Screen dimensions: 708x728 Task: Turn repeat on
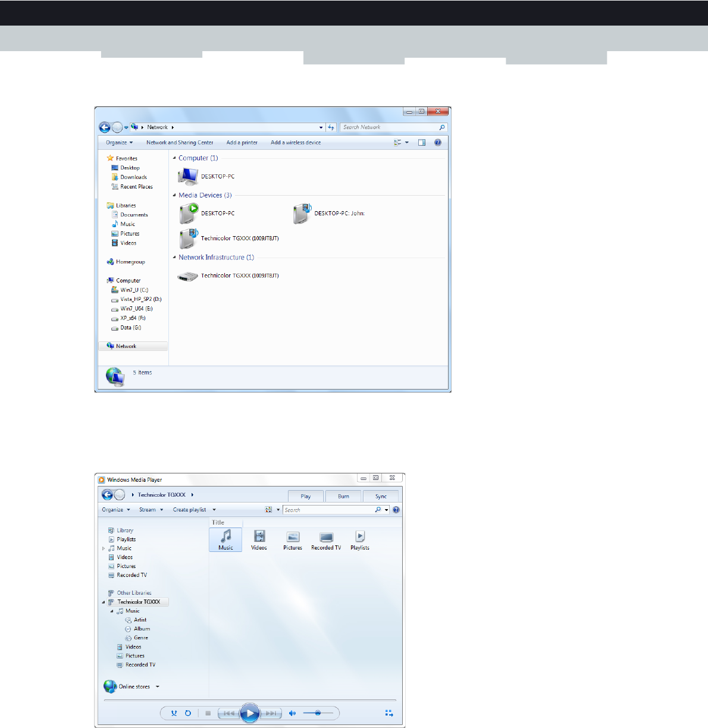[188, 713]
